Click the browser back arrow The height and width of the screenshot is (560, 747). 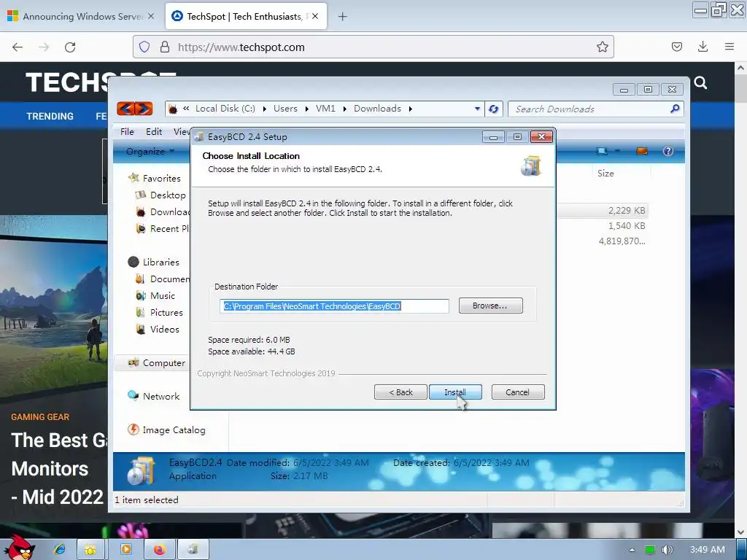point(18,47)
